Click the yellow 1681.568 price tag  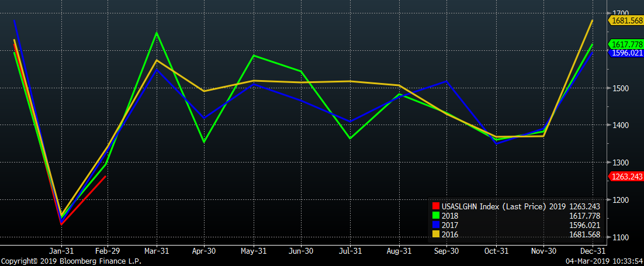point(626,20)
